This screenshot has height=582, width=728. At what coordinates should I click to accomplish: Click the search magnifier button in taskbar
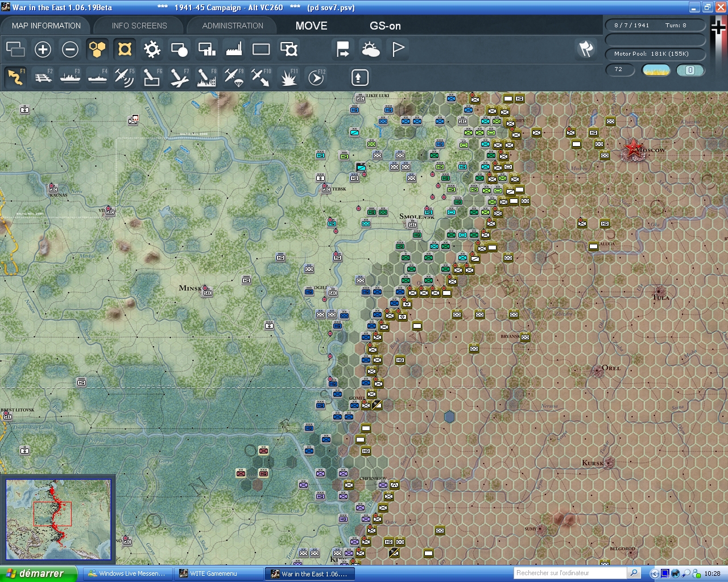pos(634,573)
